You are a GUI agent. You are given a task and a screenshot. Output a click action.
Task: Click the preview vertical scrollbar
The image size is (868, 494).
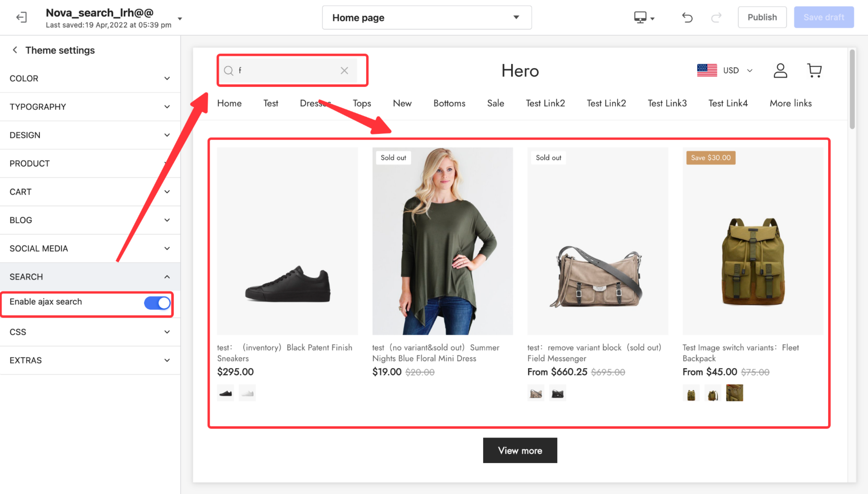(x=852, y=90)
